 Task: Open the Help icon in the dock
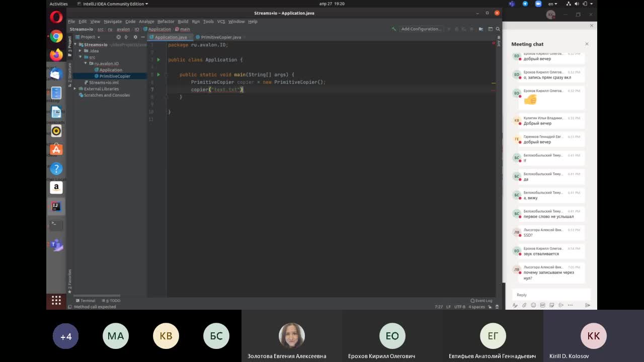pyautogui.click(x=56, y=168)
